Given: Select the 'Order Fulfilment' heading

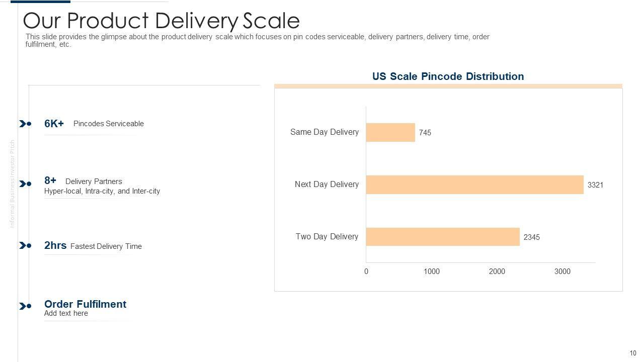Looking at the screenshot, I should [x=85, y=304].
